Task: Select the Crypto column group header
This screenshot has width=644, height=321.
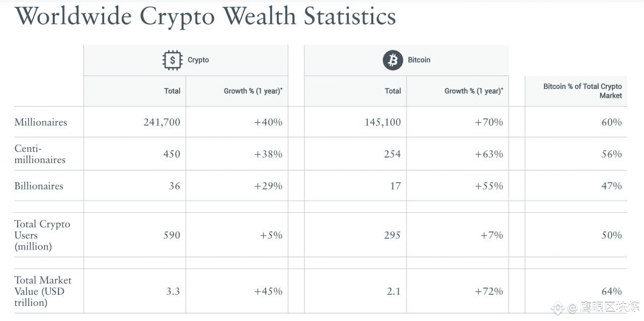Action: click(x=186, y=60)
